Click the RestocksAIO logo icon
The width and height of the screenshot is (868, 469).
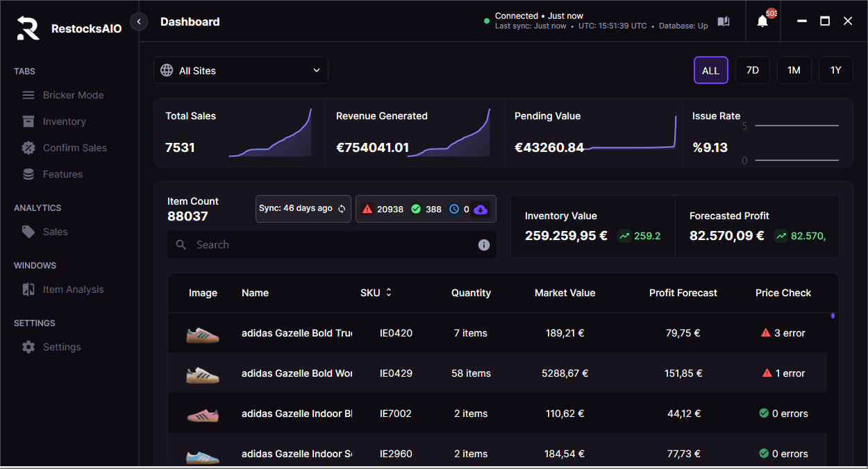[x=28, y=28]
